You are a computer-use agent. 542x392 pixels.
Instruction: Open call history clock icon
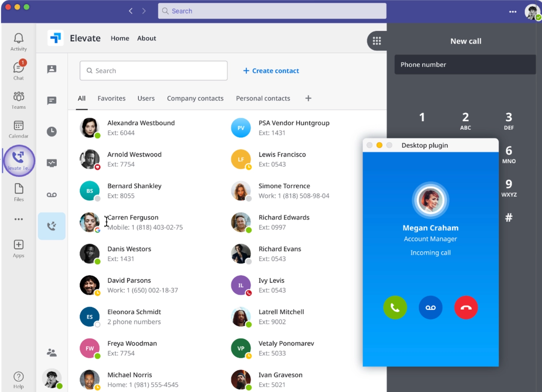[52, 132]
